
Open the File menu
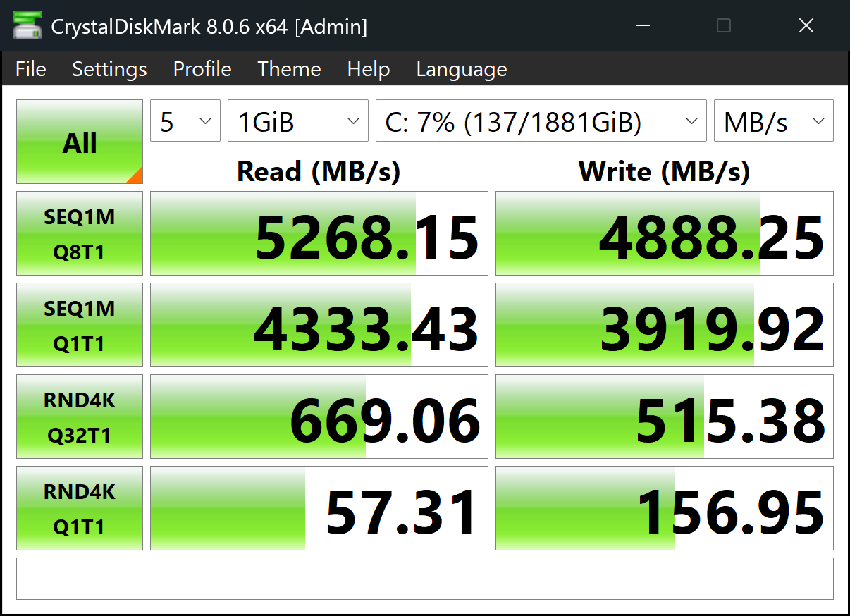[31, 69]
